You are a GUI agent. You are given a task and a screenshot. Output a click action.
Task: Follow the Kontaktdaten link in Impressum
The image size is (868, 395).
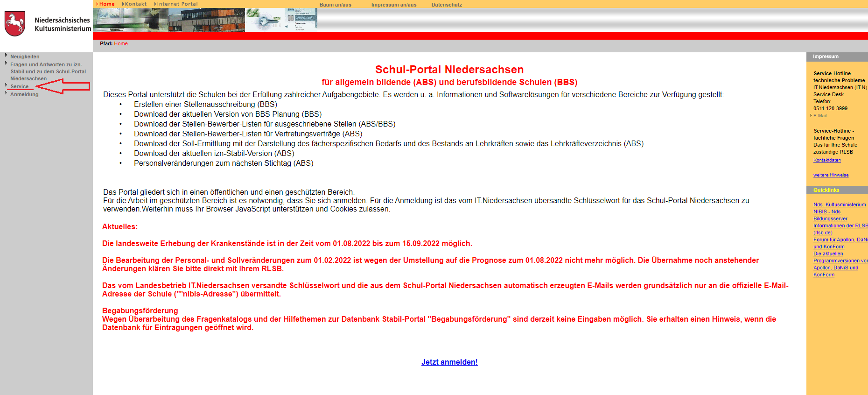click(826, 160)
